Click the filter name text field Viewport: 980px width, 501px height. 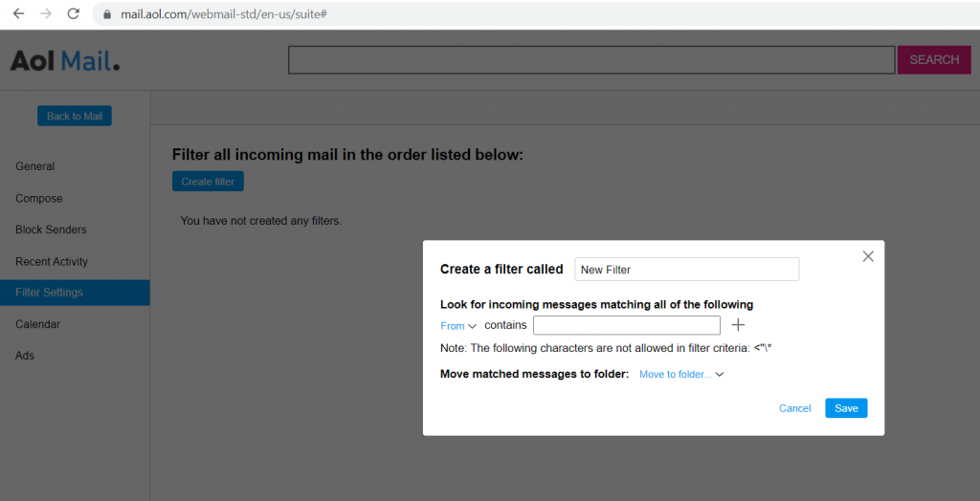click(x=686, y=270)
